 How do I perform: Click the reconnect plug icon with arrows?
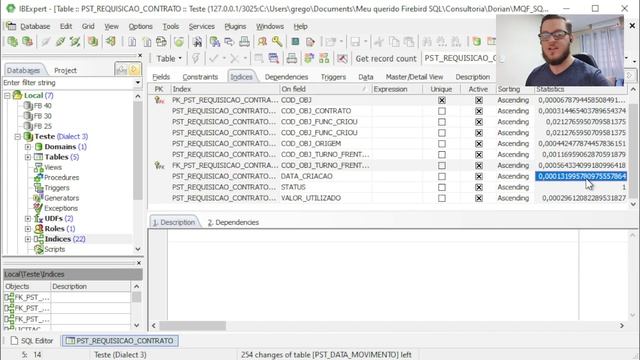[75, 41]
